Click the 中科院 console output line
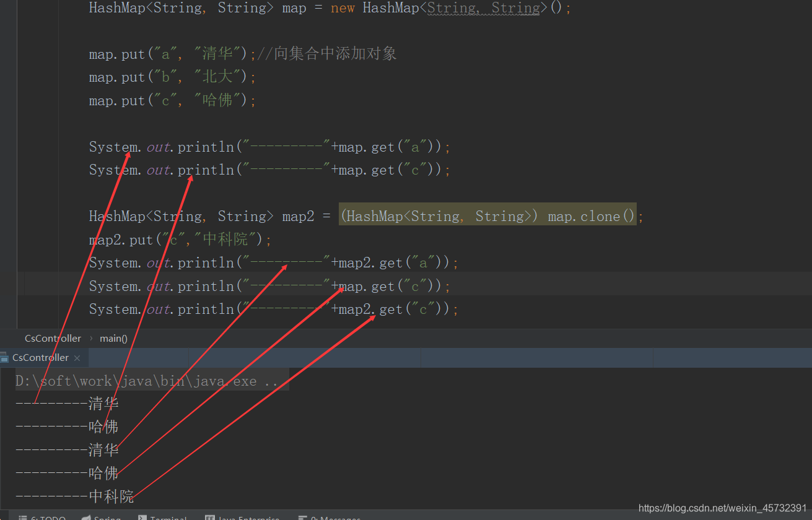 74,496
